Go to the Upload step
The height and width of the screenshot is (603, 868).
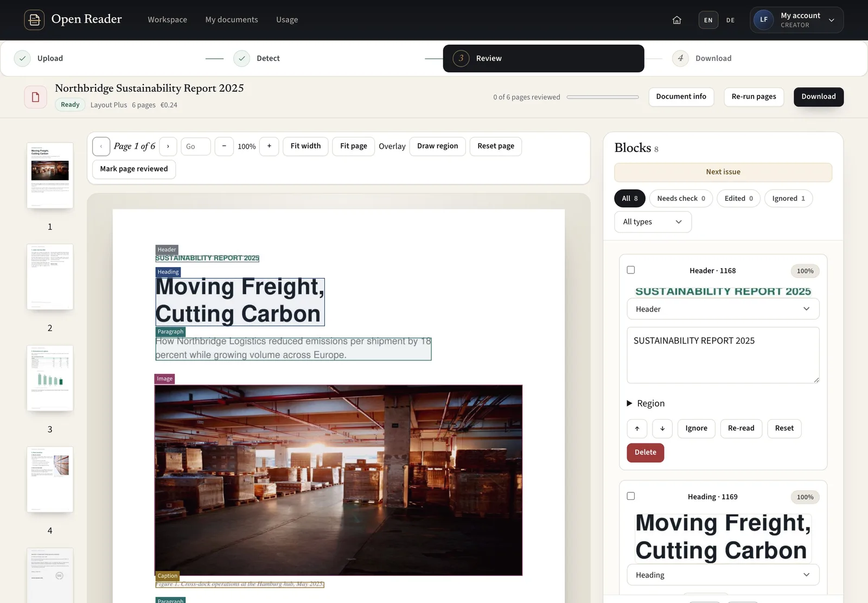tap(39, 59)
